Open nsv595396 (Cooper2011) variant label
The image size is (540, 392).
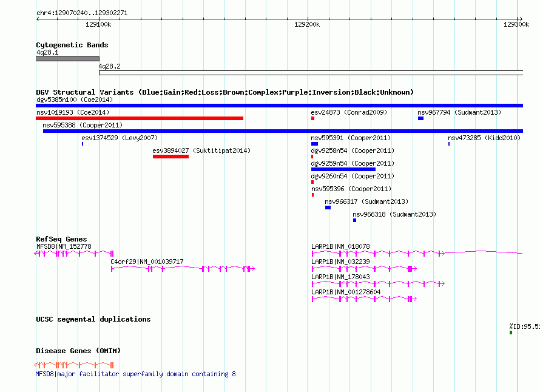click(352, 189)
